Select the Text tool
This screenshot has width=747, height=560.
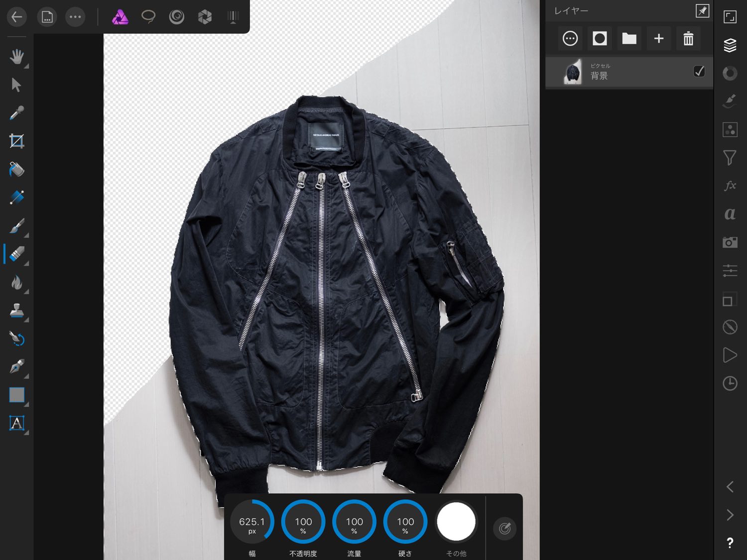[16, 423]
